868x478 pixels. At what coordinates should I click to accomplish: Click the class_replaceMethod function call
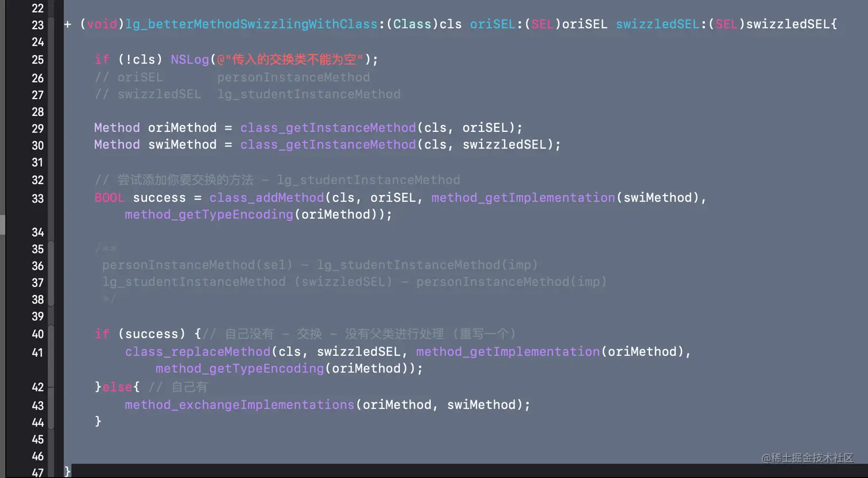coord(197,352)
